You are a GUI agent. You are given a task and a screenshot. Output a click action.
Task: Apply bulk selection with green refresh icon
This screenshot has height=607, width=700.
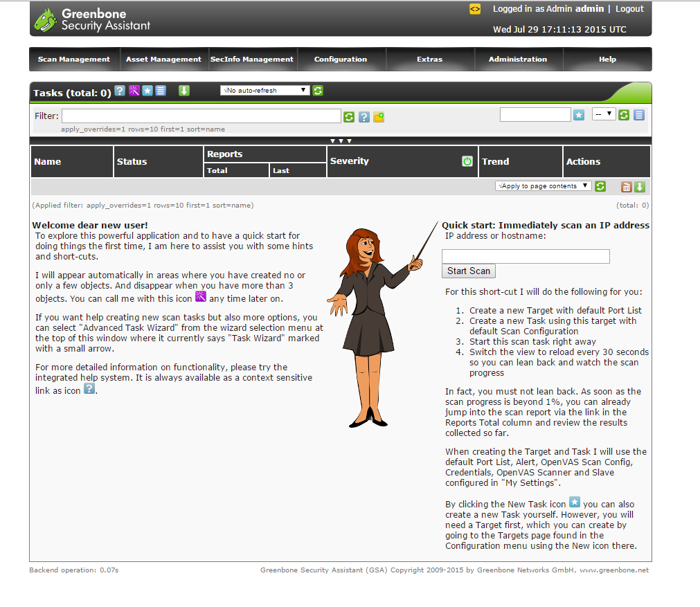pyautogui.click(x=600, y=187)
